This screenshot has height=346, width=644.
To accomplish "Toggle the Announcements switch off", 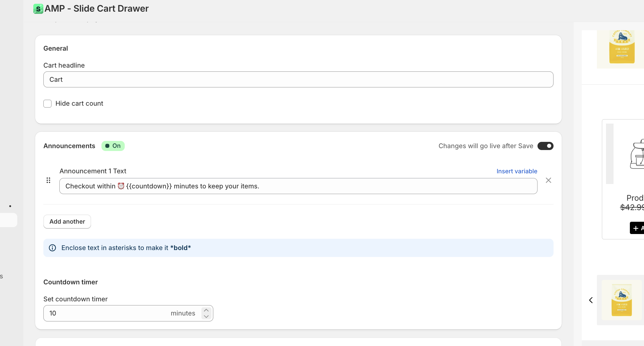I will (545, 146).
